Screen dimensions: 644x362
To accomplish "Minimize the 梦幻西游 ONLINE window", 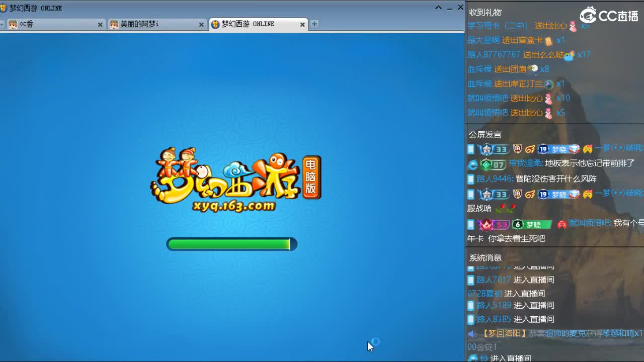I will pyautogui.click(x=449, y=8).
